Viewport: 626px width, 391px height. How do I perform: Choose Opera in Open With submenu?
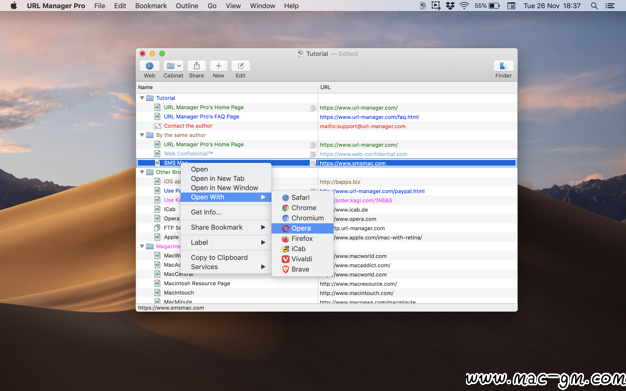302,228
